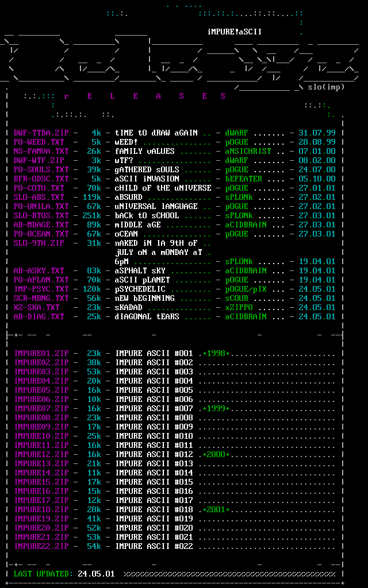
Task: Click the IMPURE12.ZIP file name
Action: 41,454
